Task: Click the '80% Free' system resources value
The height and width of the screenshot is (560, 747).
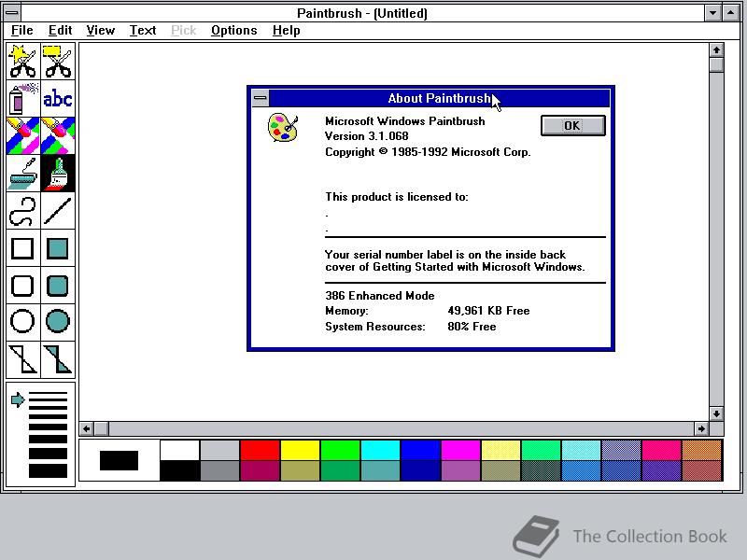Action: coord(472,327)
